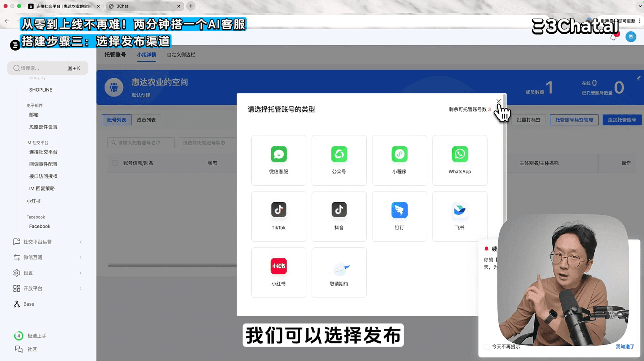Click the table horizontal scrollbar
Screen dimensions: 644x361
pyautogui.click(x=172, y=266)
